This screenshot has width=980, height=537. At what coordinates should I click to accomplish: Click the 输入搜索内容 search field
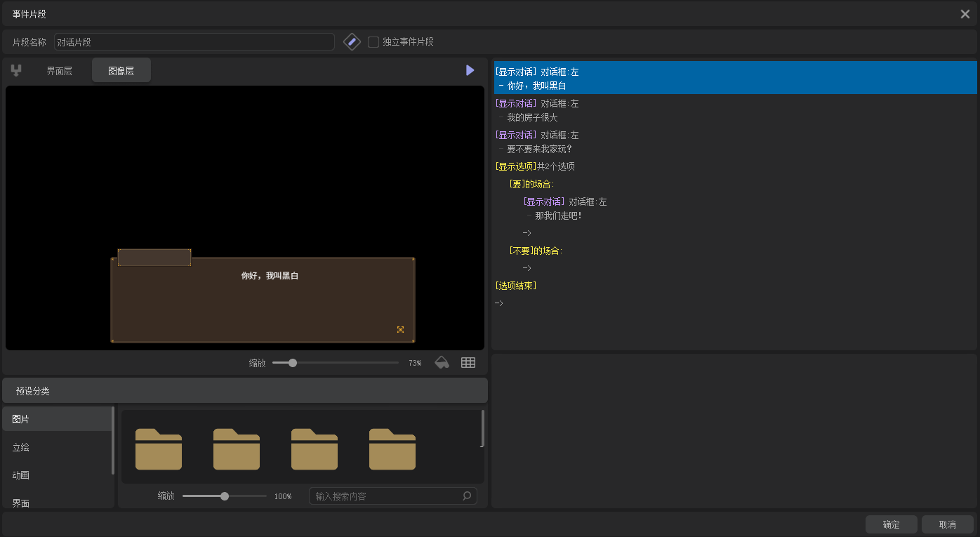pyautogui.click(x=393, y=496)
